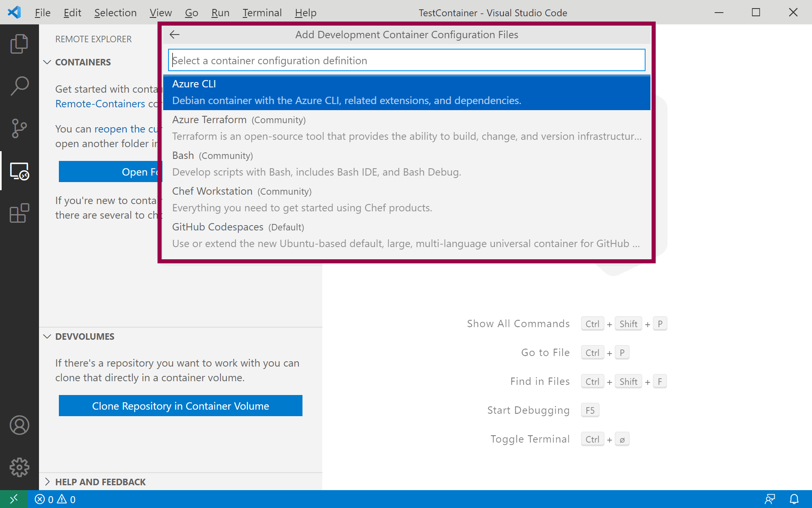Choose the Bash community definition
The image size is (812, 508).
click(x=406, y=163)
